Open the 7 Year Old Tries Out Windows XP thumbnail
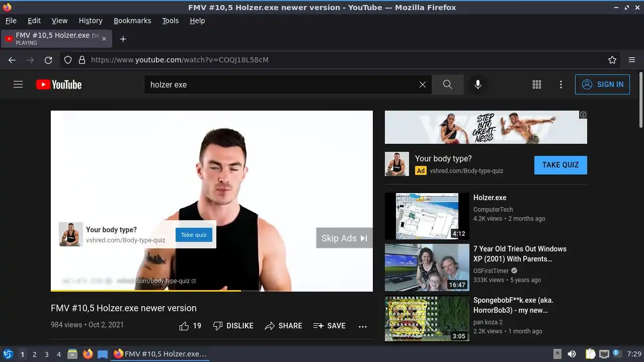Image resolution: width=644 pixels, height=362 pixels. pos(427,267)
